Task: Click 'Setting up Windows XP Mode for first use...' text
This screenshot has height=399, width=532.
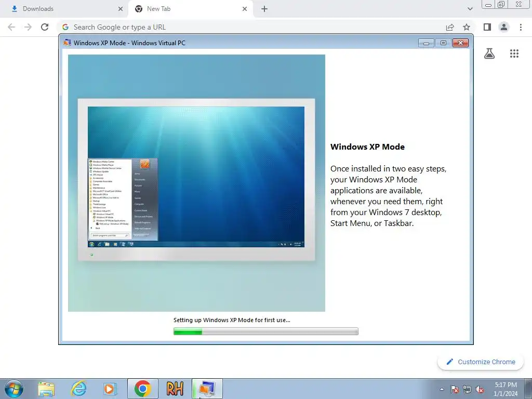Action: click(x=232, y=320)
